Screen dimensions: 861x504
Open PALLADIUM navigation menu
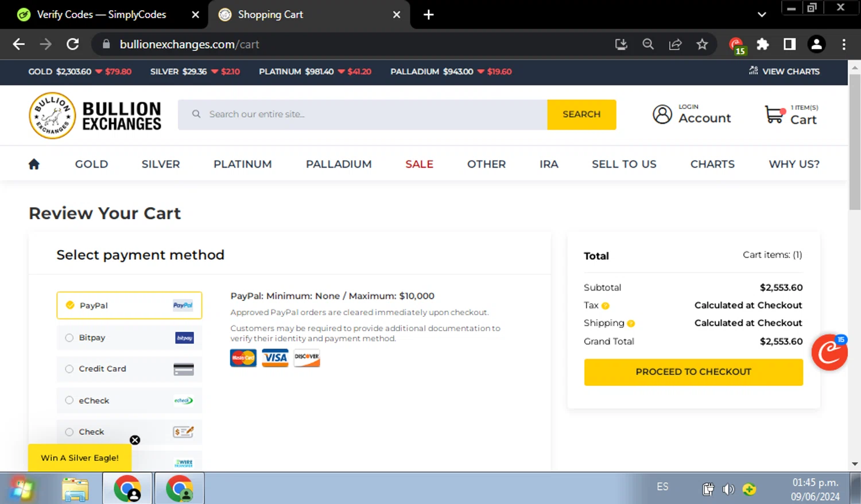(339, 164)
